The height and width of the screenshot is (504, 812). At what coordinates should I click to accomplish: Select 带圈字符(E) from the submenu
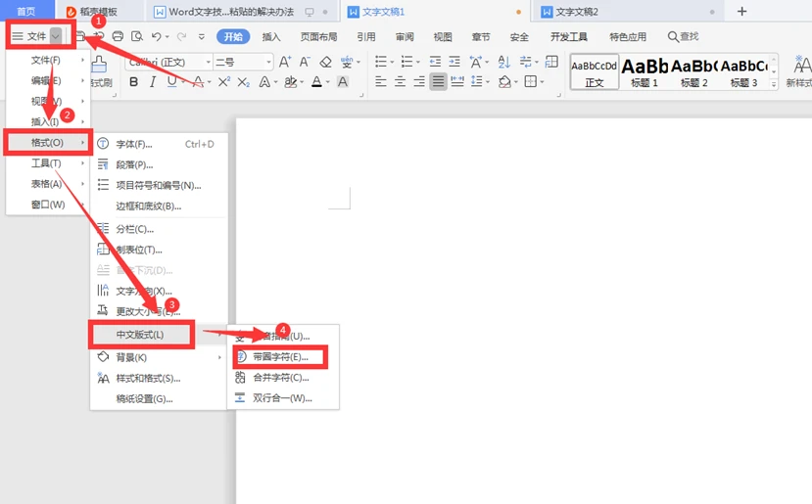click(280, 357)
